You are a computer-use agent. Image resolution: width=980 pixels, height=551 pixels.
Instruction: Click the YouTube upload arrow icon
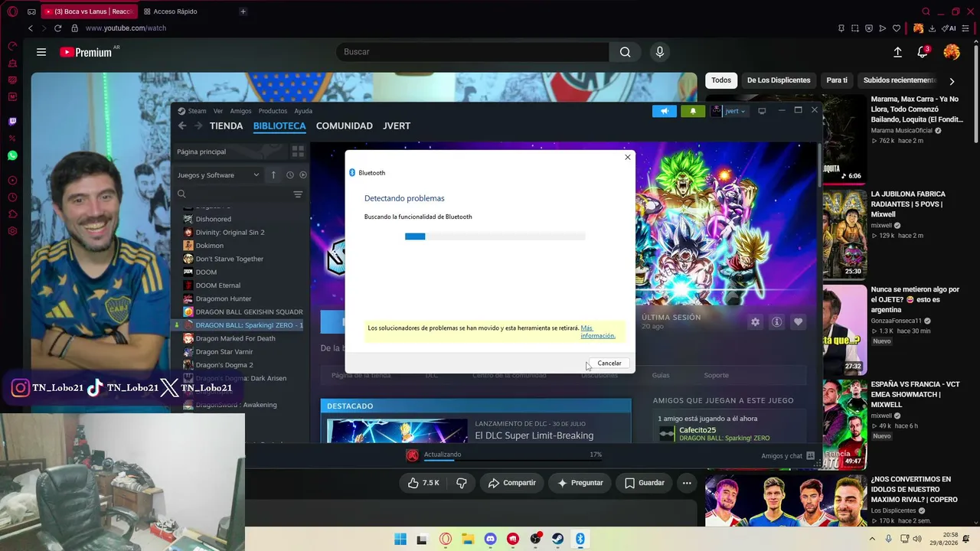[897, 52]
